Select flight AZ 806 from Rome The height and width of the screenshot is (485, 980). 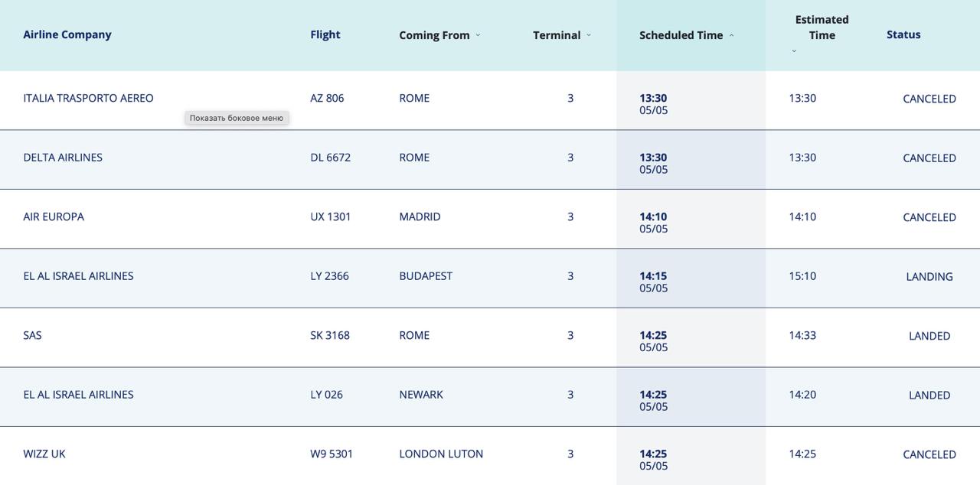pos(327,98)
